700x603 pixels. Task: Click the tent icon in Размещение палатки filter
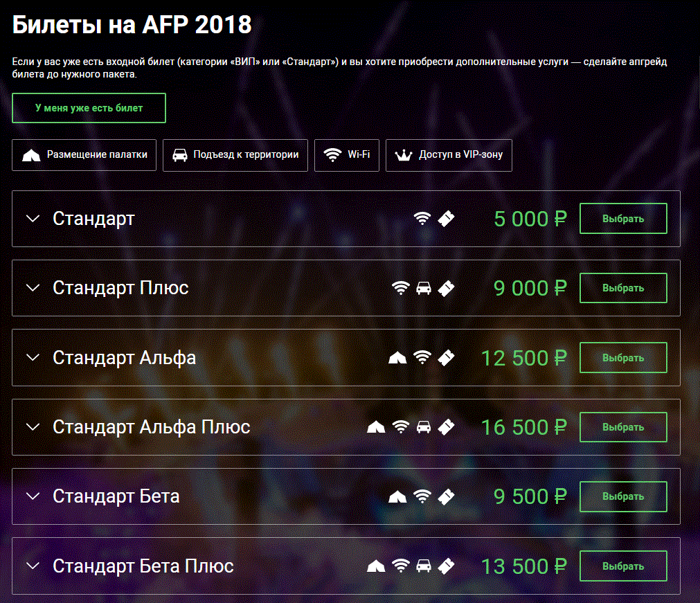click(31, 155)
